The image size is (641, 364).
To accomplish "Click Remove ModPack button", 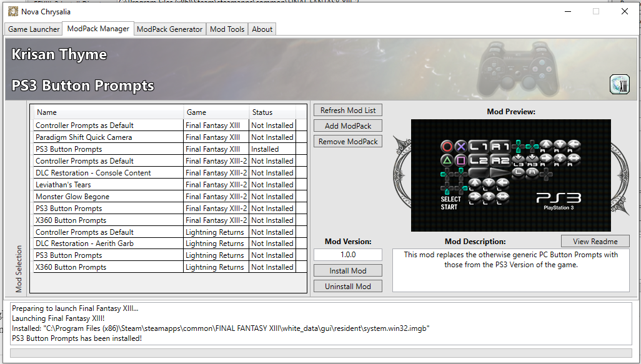I will (348, 141).
